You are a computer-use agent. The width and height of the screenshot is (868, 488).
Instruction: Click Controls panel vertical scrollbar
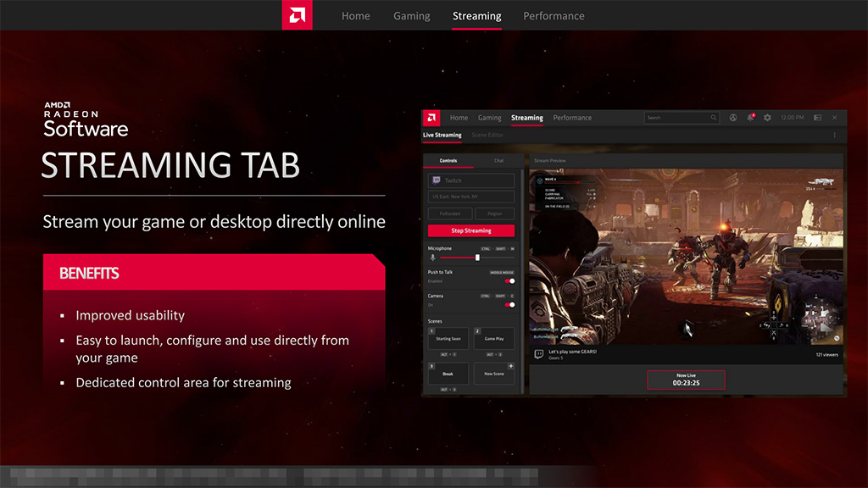522,280
